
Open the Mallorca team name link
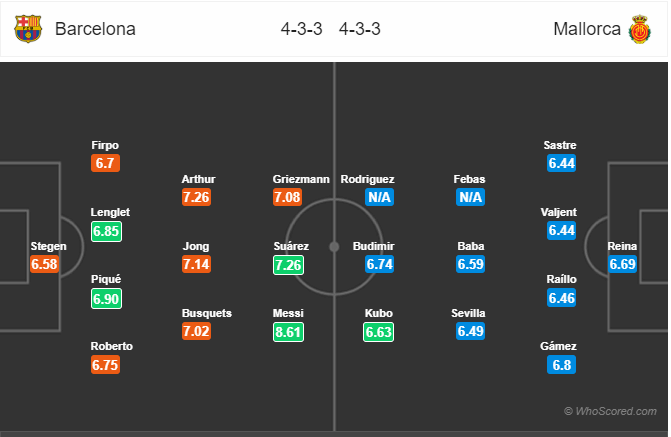coord(587,29)
